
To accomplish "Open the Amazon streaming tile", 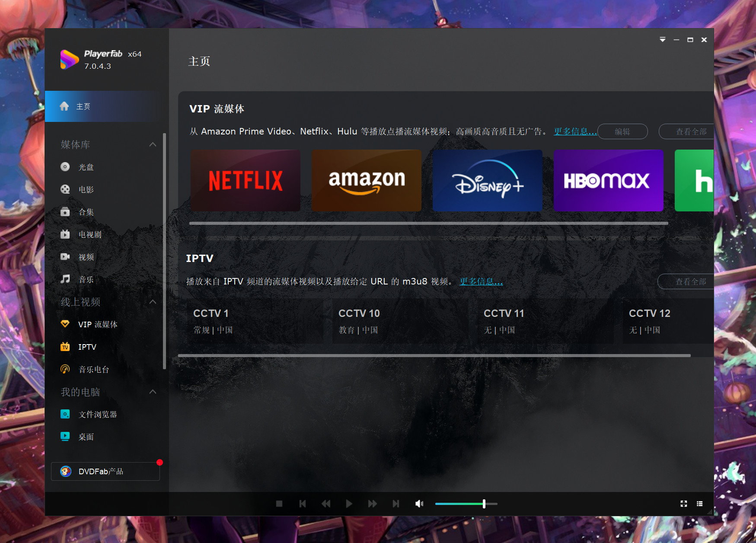I will pyautogui.click(x=367, y=181).
